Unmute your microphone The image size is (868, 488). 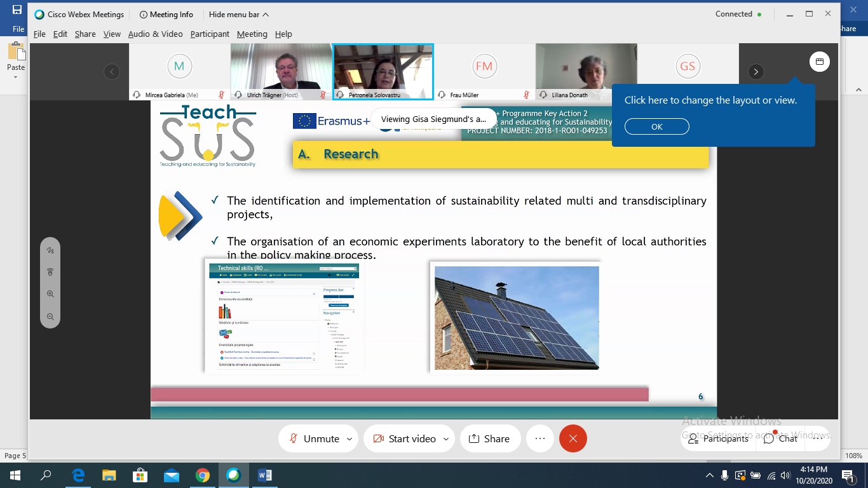tap(315, 438)
